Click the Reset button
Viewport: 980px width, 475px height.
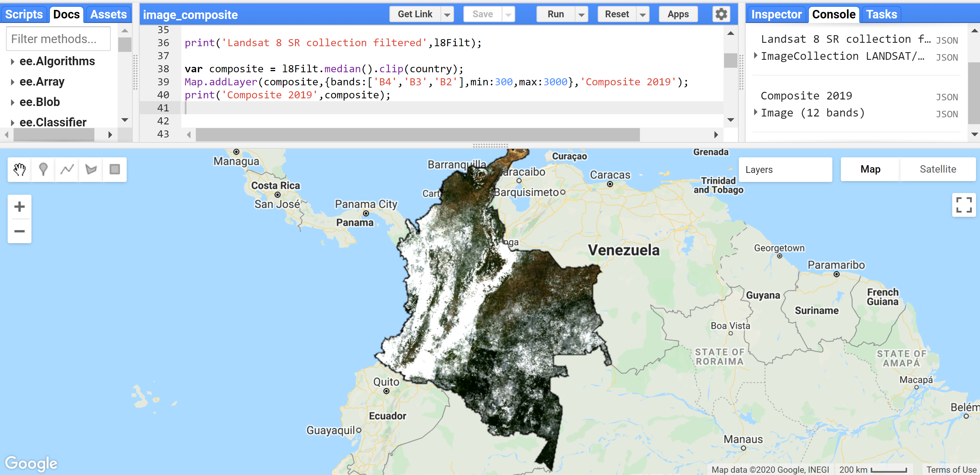[x=617, y=14]
